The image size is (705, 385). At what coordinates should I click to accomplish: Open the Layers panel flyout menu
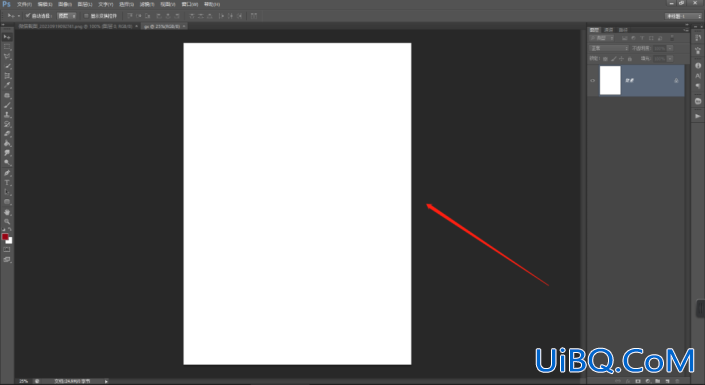click(685, 30)
